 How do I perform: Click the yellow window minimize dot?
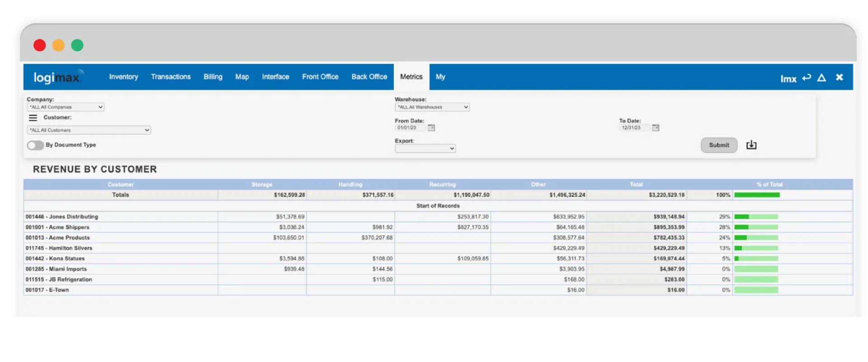point(58,45)
